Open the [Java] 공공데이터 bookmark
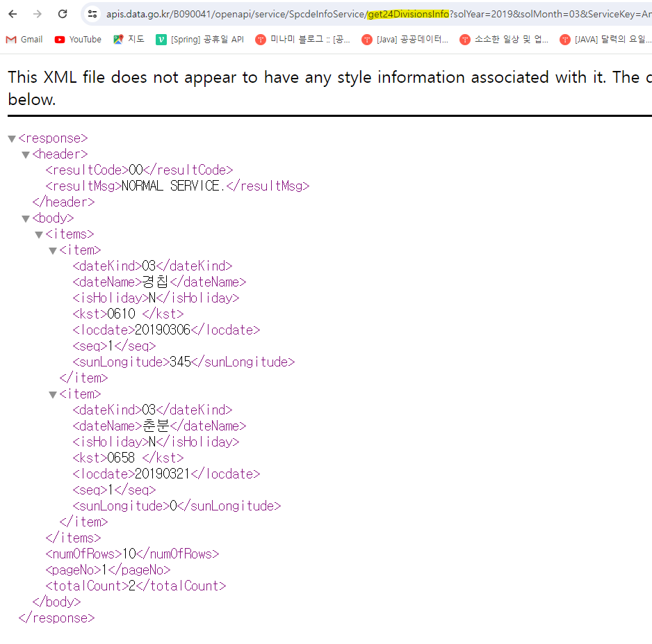 pos(405,40)
